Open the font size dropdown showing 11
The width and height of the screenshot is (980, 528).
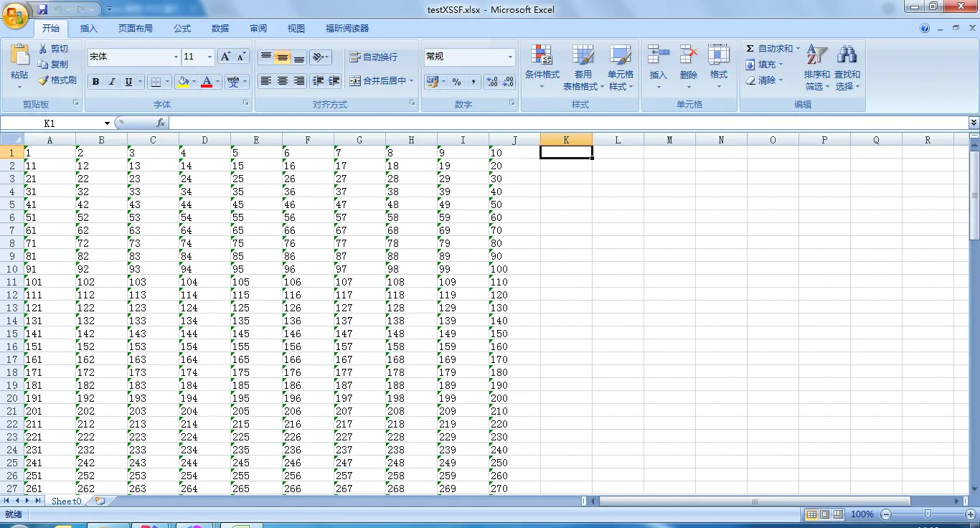[209, 57]
